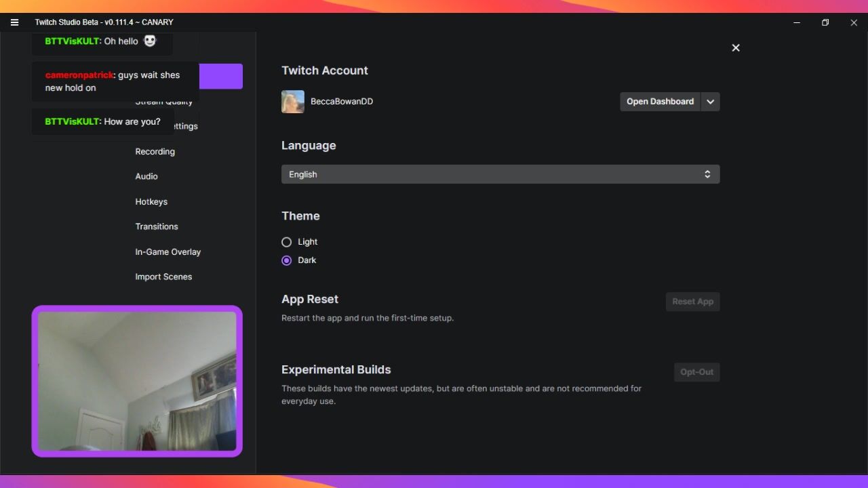868x488 pixels.
Task: Click the panda emote in chat
Action: tap(150, 41)
